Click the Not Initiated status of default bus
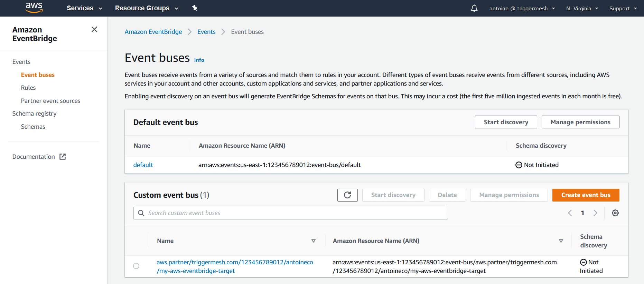Image resolution: width=644 pixels, height=284 pixels. 537,165
